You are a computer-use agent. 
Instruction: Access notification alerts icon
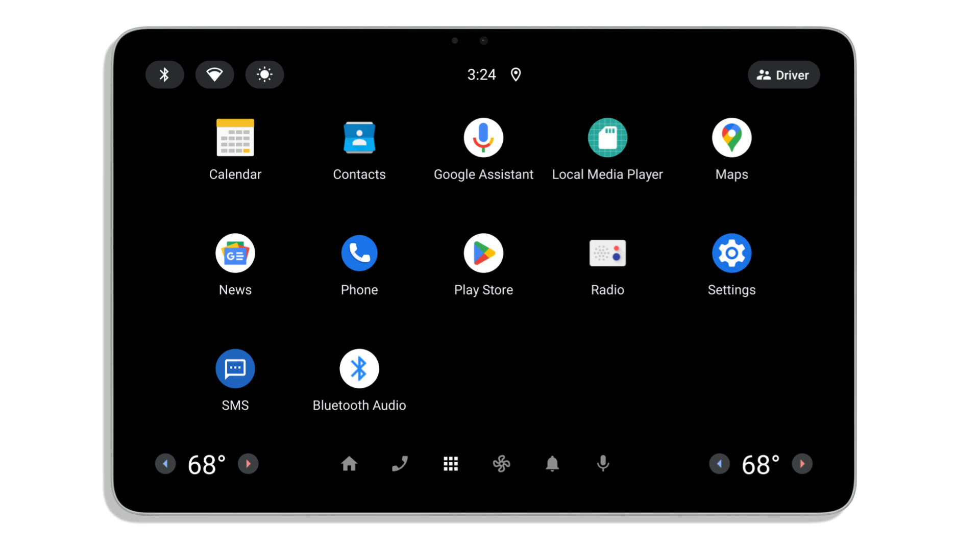552,464
